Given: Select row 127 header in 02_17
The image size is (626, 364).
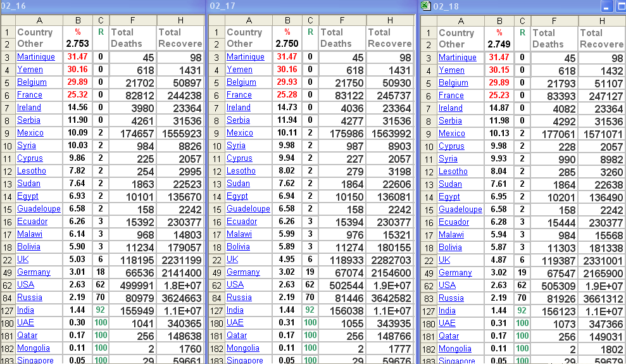Looking at the screenshot, I should 216,310.
